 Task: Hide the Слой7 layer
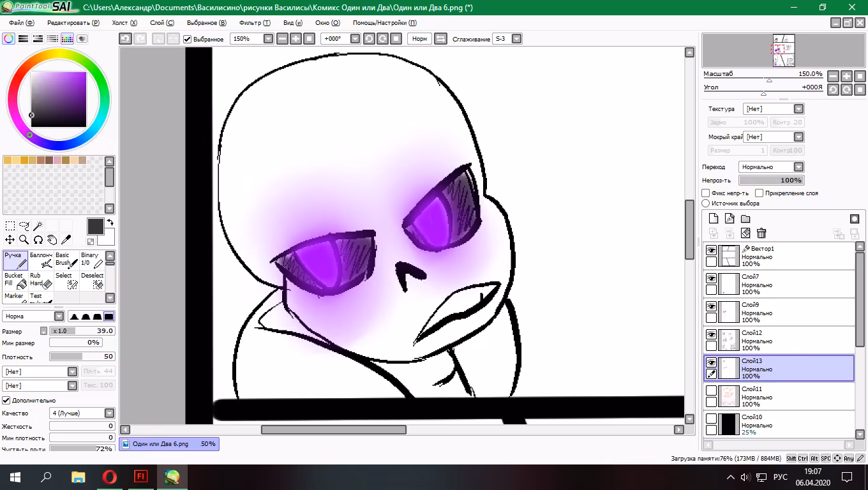point(711,279)
